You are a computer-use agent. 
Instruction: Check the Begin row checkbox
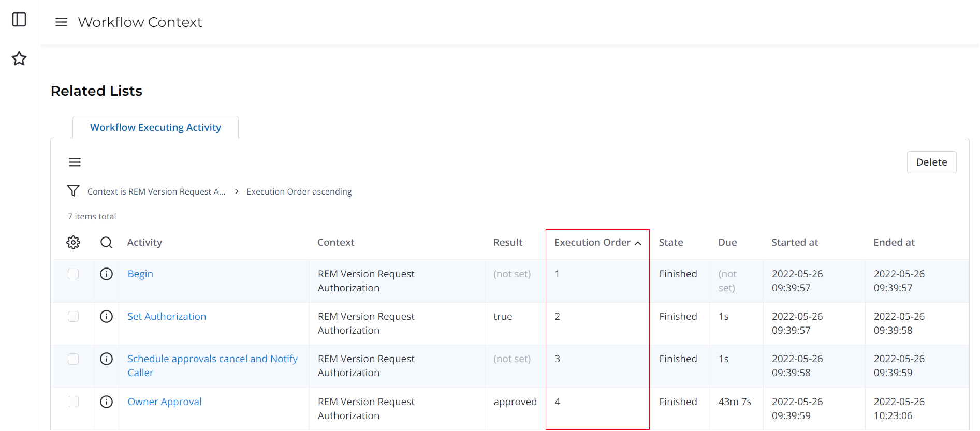(x=74, y=274)
